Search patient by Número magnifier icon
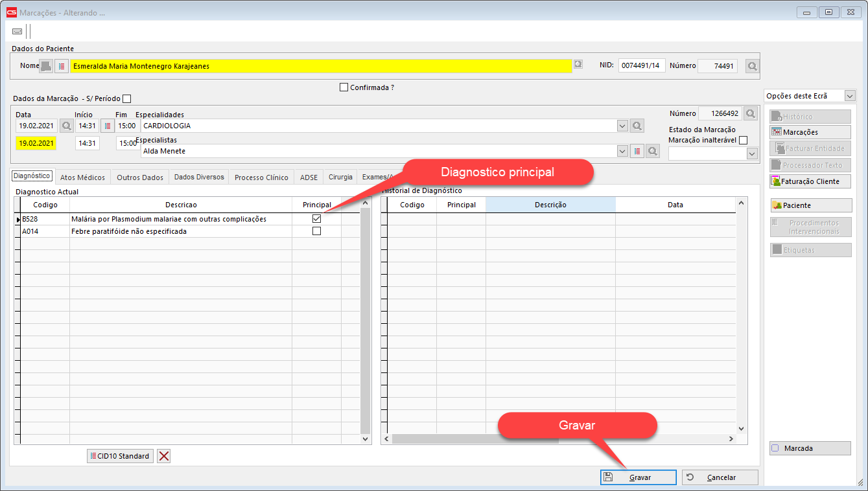Screen dimensions: 868x491 tap(751, 66)
